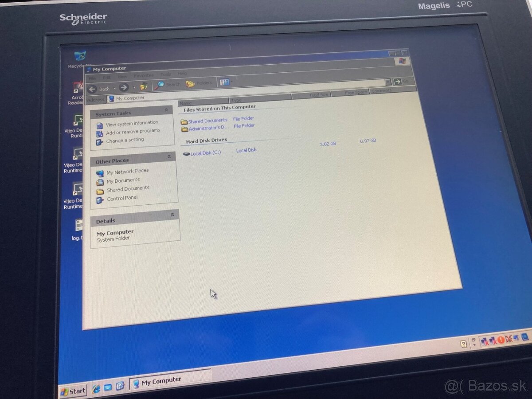Click the help question mark tray icon
The height and width of the screenshot is (399, 532).
(x=463, y=344)
